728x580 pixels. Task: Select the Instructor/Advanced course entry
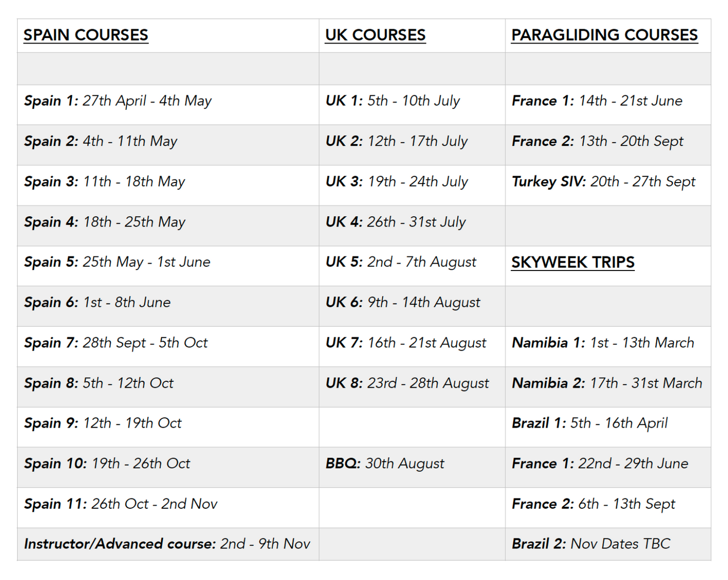tap(167, 544)
